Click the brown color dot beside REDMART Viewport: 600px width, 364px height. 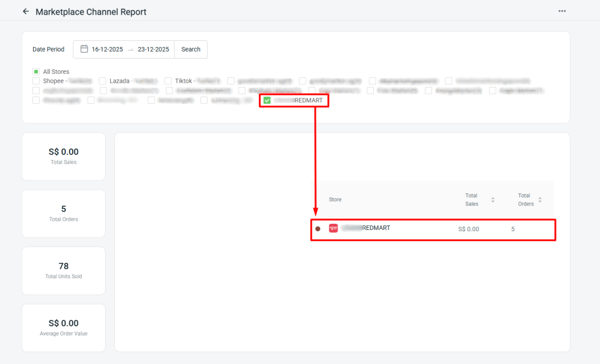(318, 229)
